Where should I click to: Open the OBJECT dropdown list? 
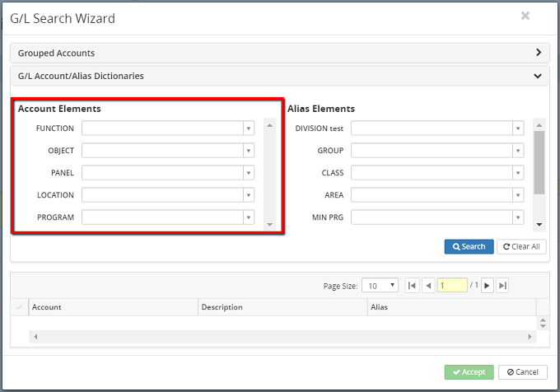click(248, 151)
